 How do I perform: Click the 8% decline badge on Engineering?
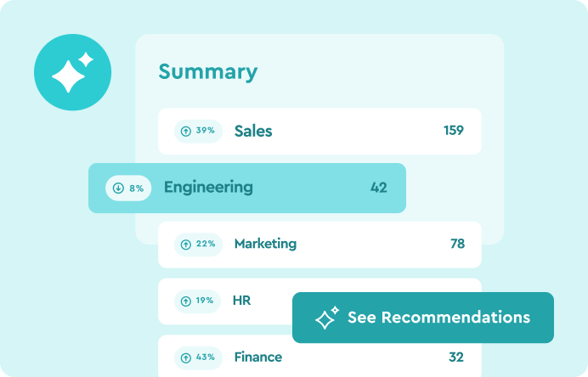(128, 188)
